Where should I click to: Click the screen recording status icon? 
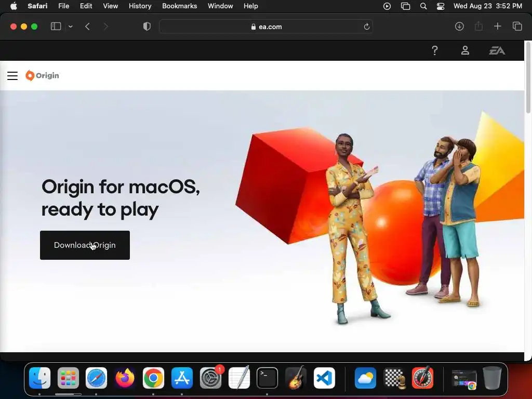click(x=387, y=6)
